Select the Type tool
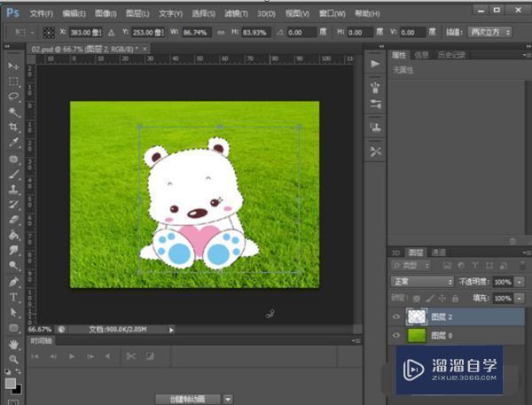 13,297
